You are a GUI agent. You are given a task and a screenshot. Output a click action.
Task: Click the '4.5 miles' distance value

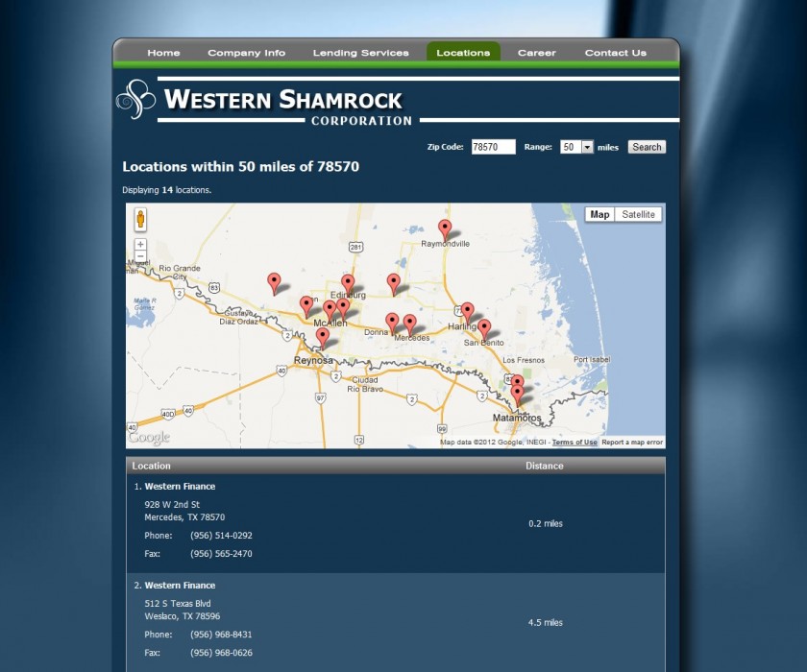[546, 623]
